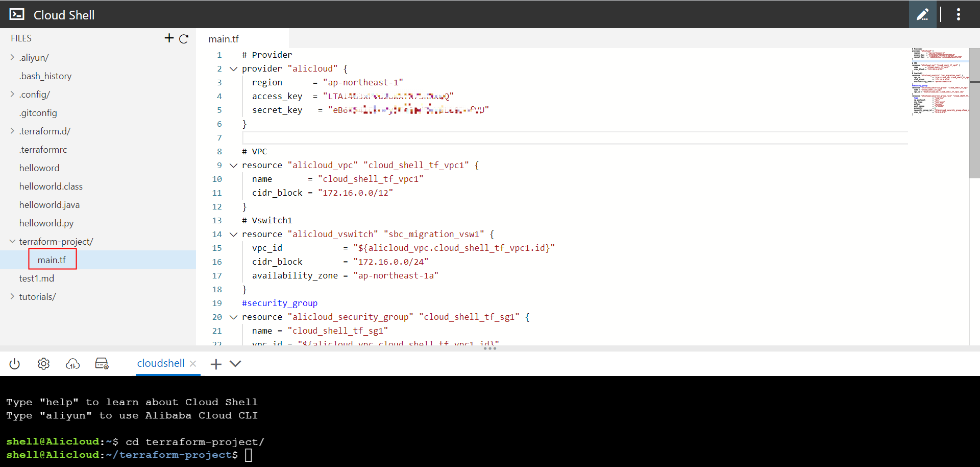The width and height of the screenshot is (980, 467).
Task: Open the three-dot more options menu
Action: pyautogui.click(x=958, y=14)
